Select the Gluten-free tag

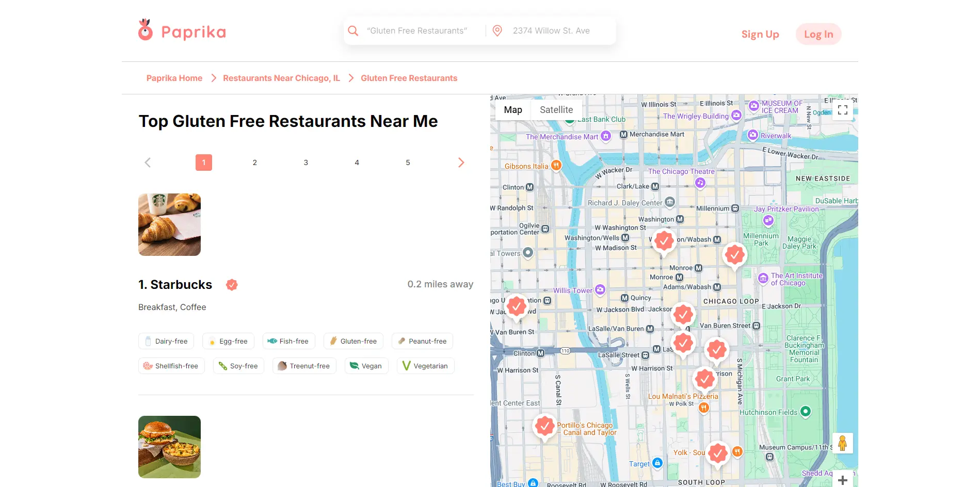354,341
